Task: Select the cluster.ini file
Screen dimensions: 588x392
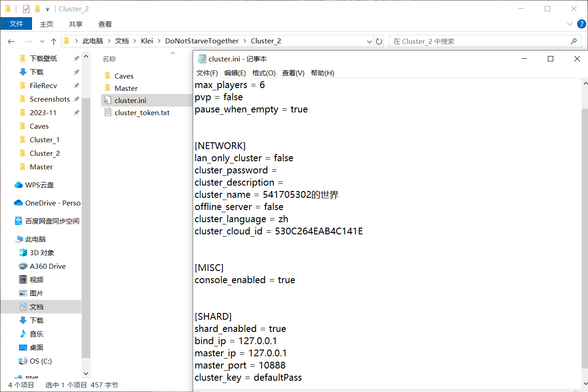Action: pyautogui.click(x=147, y=100)
